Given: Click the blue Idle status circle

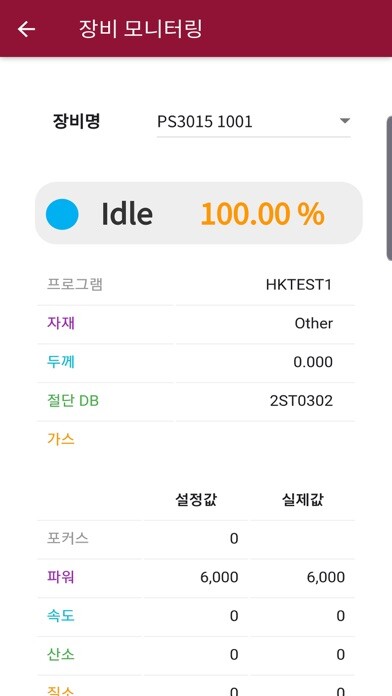Looking at the screenshot, I should tap(62, 214).
